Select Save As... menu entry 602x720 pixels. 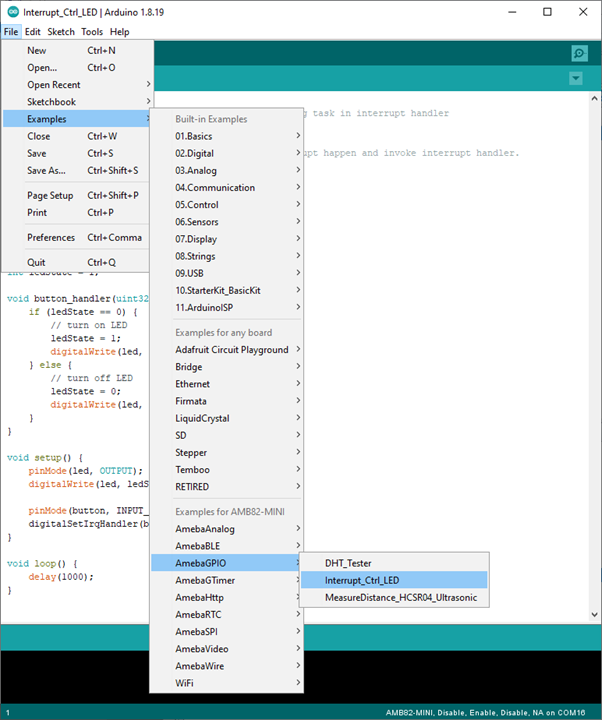pos(46,170)
